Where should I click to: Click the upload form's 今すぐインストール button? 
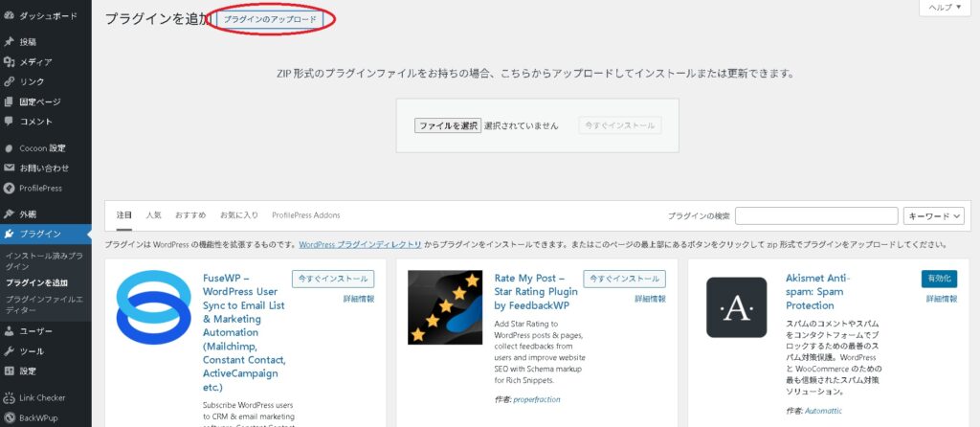[x=620, y=125]
